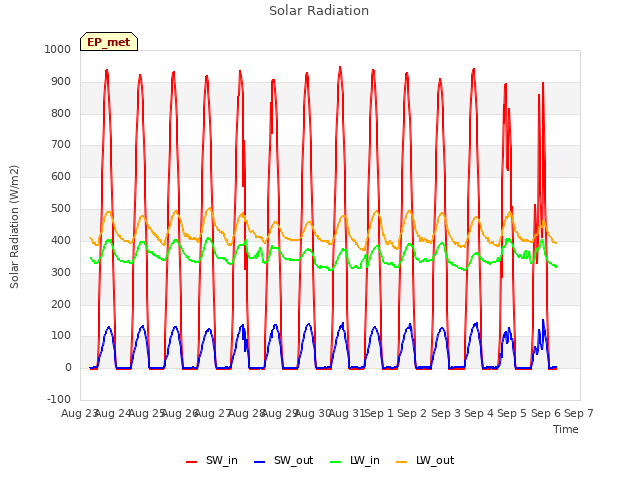Click the 600 y-axis tick label
Screen dimensions: 640x480
pyautogui.click(x=61, y=176)
